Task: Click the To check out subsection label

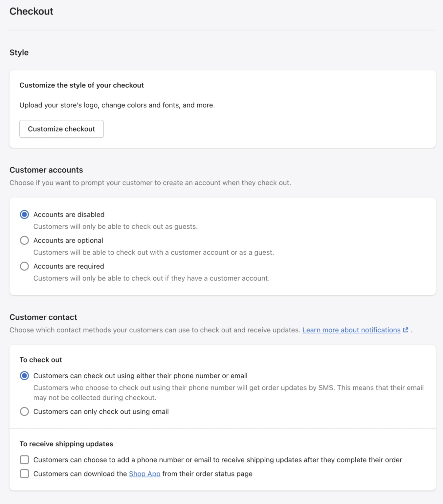Action: click(x=40, y=360)
